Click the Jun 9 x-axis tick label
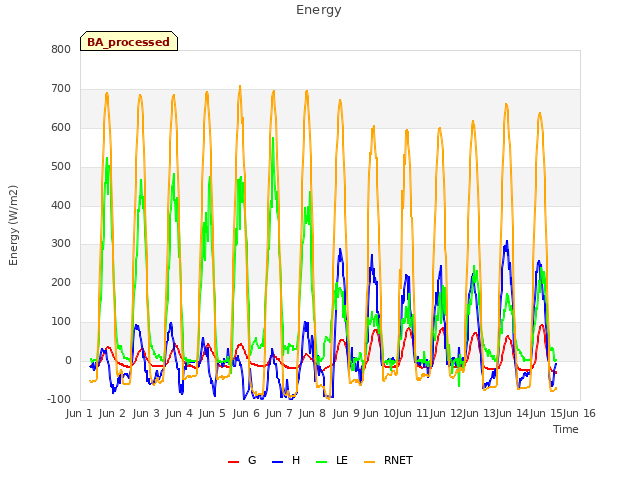The height and width of the screenshot is (480, 640). coord(346,413)
